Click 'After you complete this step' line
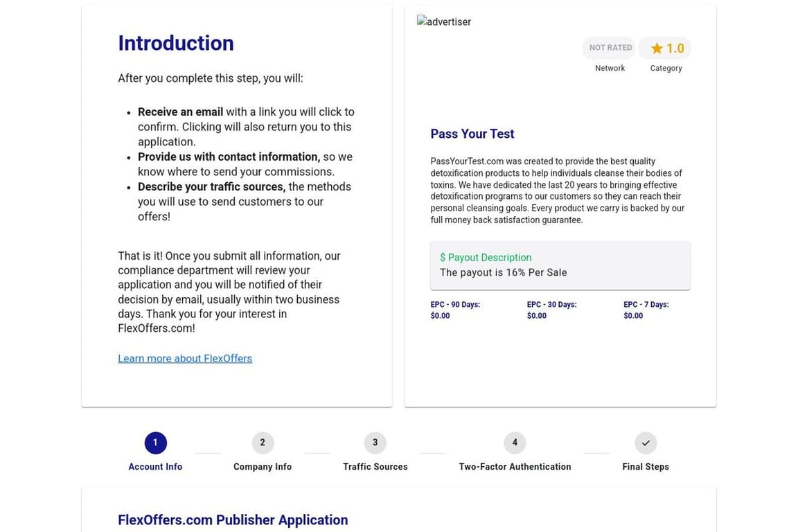This screenshot has height=532, width=798. (x=210, y=78)
